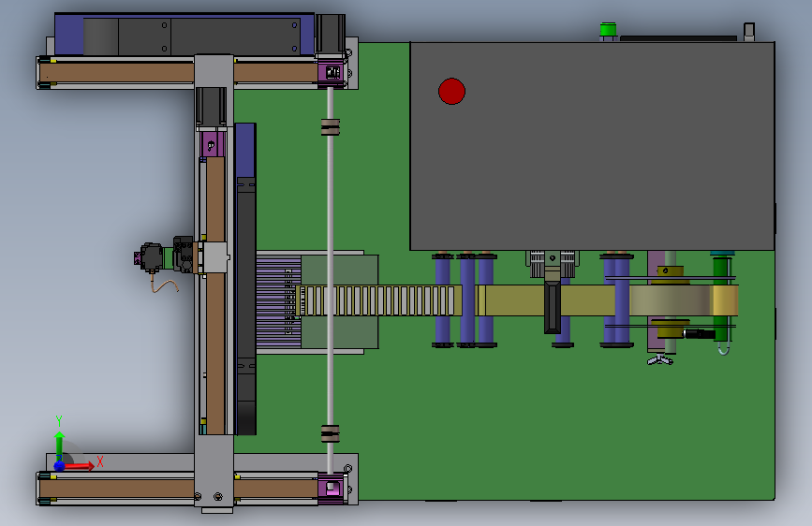Click the green Y axis arrow of the triad
812x526 pixels.
[60, 445]
